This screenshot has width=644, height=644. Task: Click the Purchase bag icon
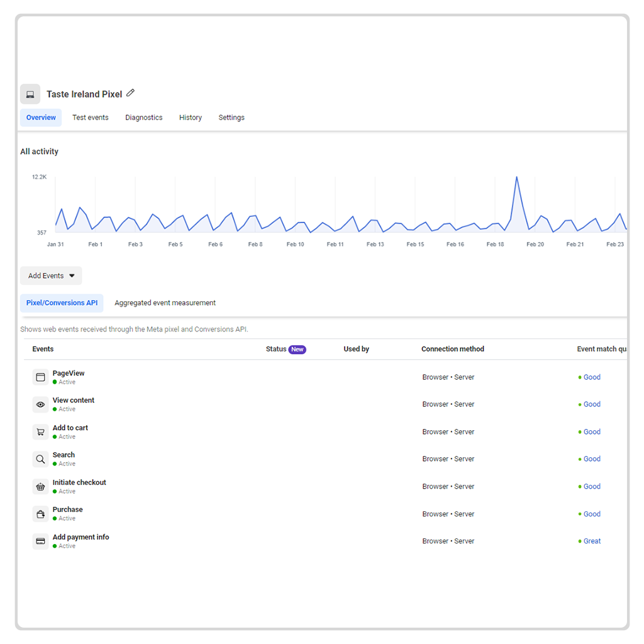click(40, 514)
